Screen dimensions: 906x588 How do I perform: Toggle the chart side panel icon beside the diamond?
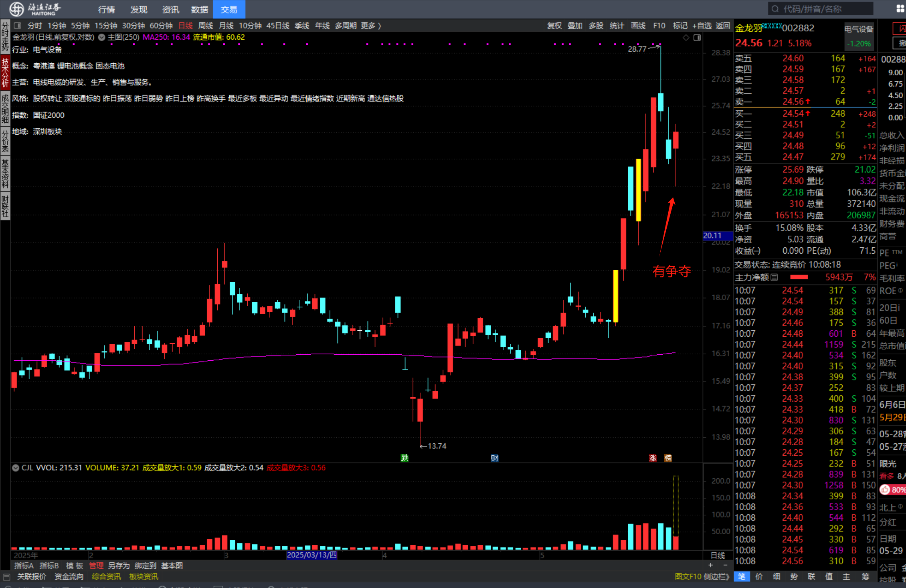(697, 37)
